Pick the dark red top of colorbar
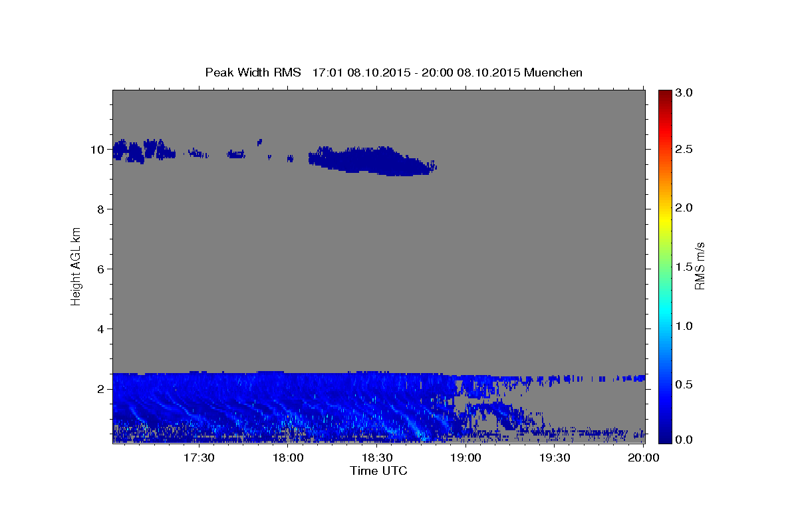The width and height of the screenshot is (798, 532). (x=665, y=94)
